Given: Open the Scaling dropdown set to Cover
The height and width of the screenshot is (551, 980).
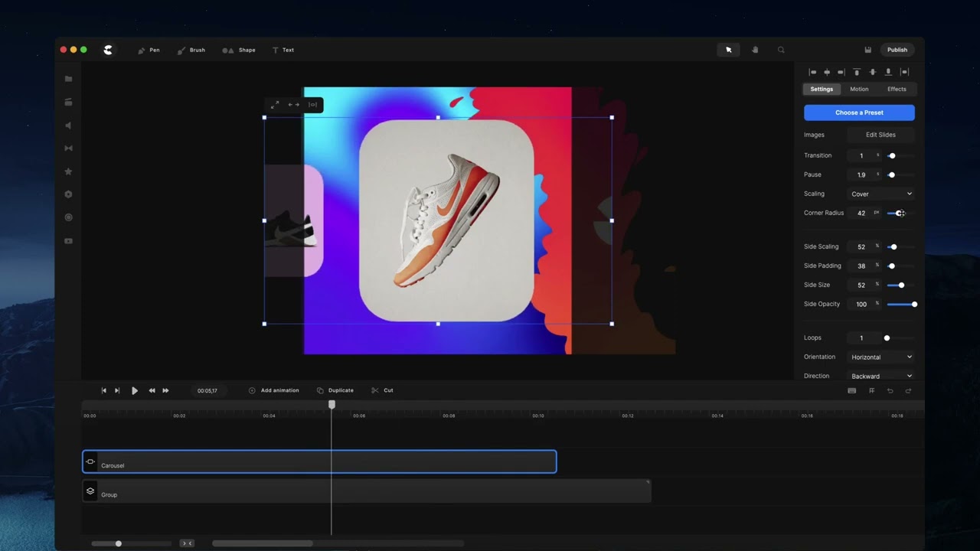Looking at the screenshot, I should pyautogui.click(x=880, y=194).
